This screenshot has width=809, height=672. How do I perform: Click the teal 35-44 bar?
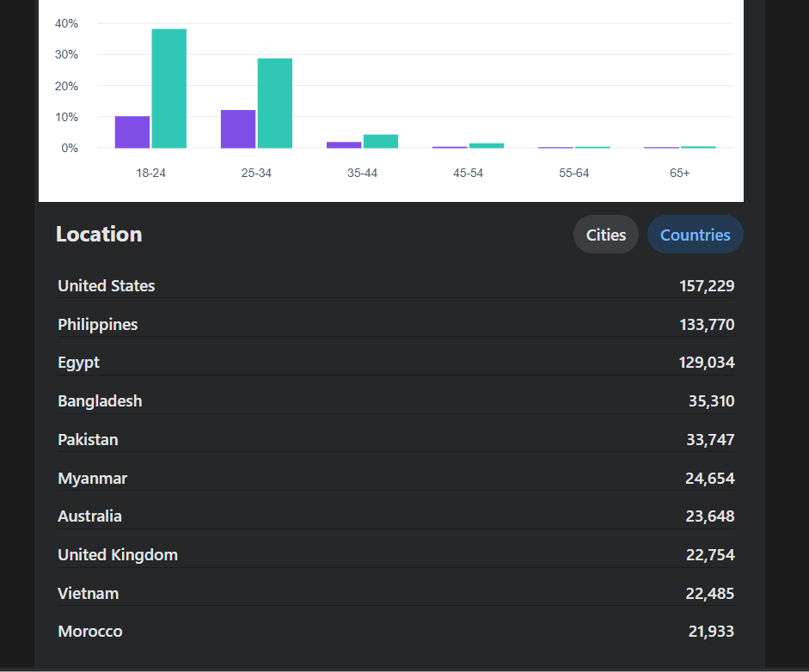click(381, 141)
